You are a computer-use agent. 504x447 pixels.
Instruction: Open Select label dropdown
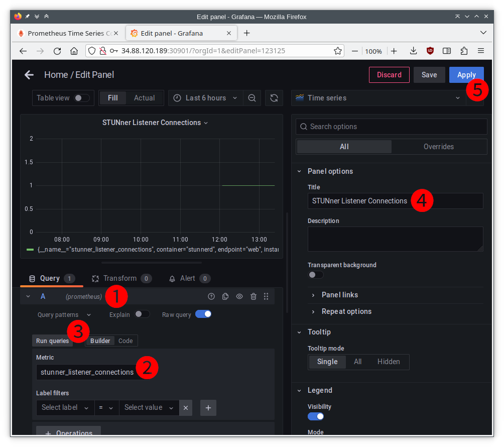point(65,408)
